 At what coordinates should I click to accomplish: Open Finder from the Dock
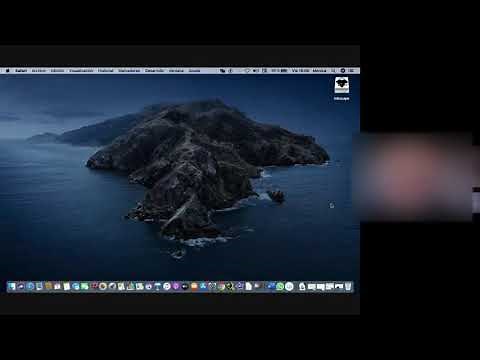(x=12, y=286)
